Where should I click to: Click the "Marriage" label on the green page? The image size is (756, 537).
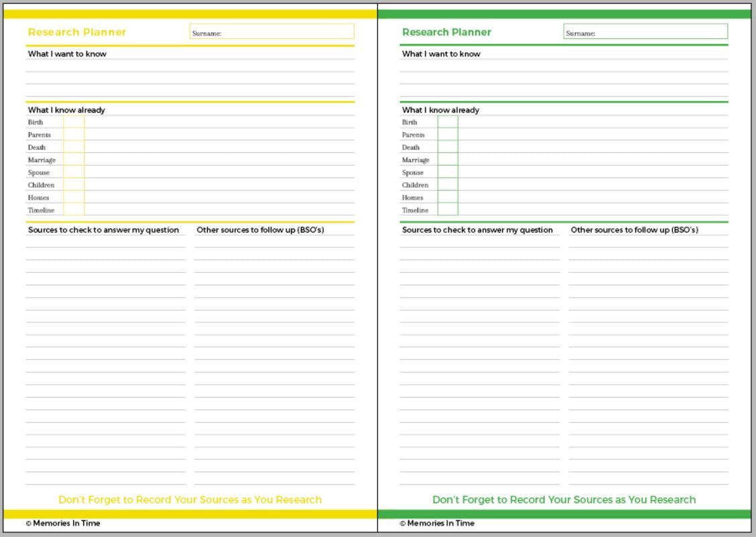(416, 160)
